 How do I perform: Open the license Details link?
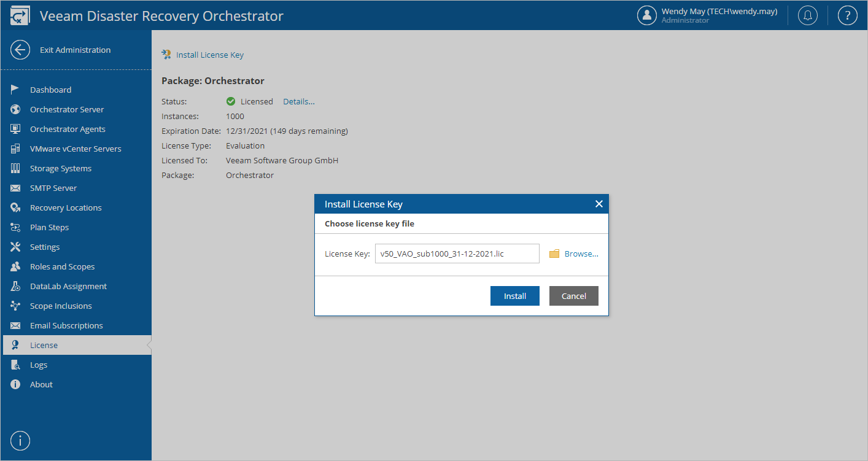pyautogui.click(x=299, y=101)
